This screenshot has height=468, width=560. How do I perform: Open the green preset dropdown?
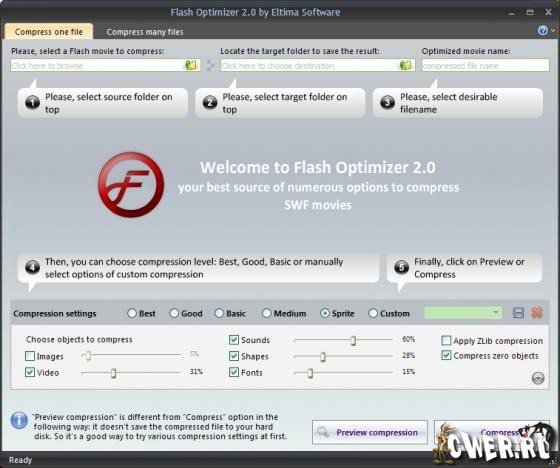462,313
